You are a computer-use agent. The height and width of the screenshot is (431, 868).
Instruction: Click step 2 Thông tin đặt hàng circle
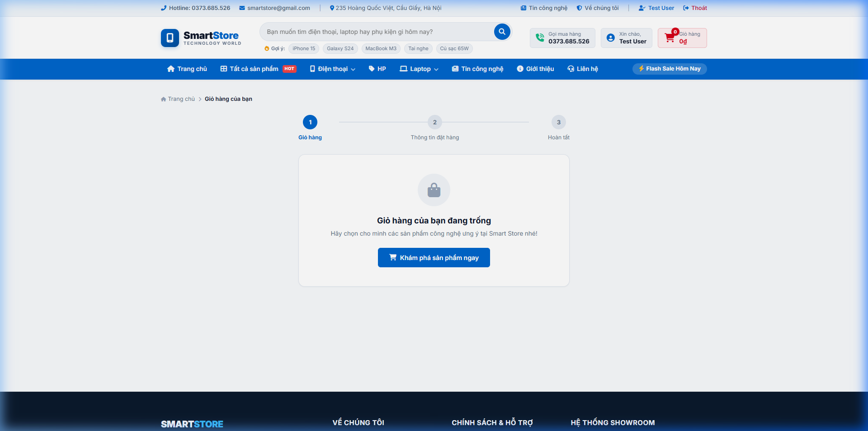[435, 122]
